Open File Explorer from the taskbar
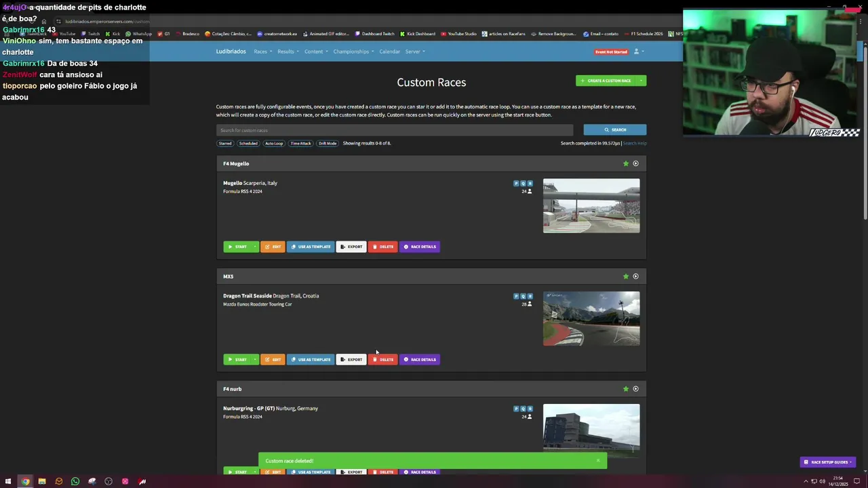This screenshot has height=488, width=868. [41, 481]
